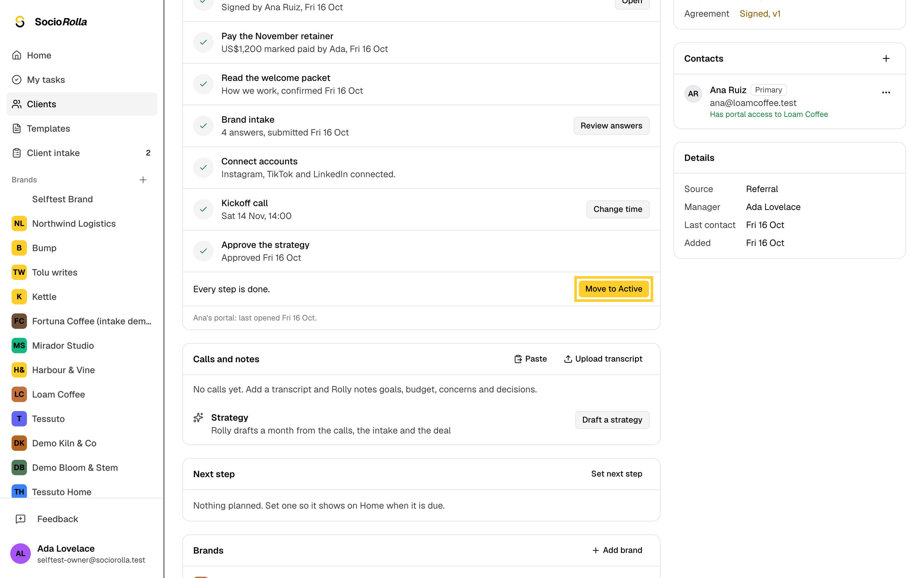Screen dimensions: 924x578
Task: Click Paste in Calls and notes
Action: 530,359
